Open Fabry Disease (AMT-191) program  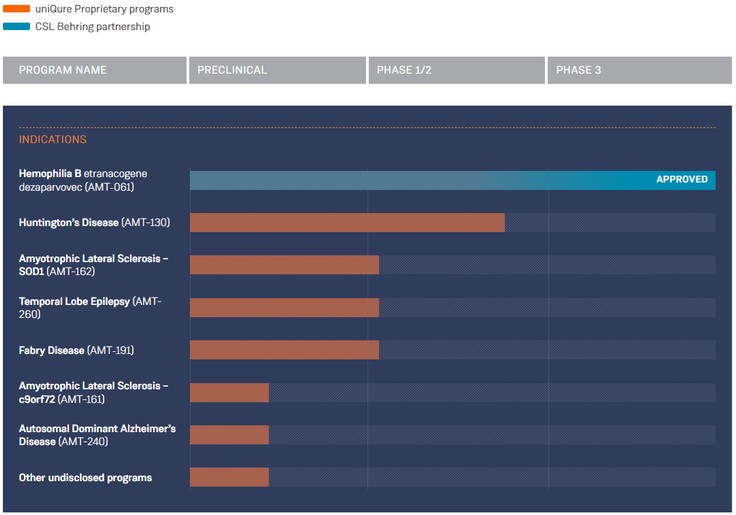pos(76,350)
